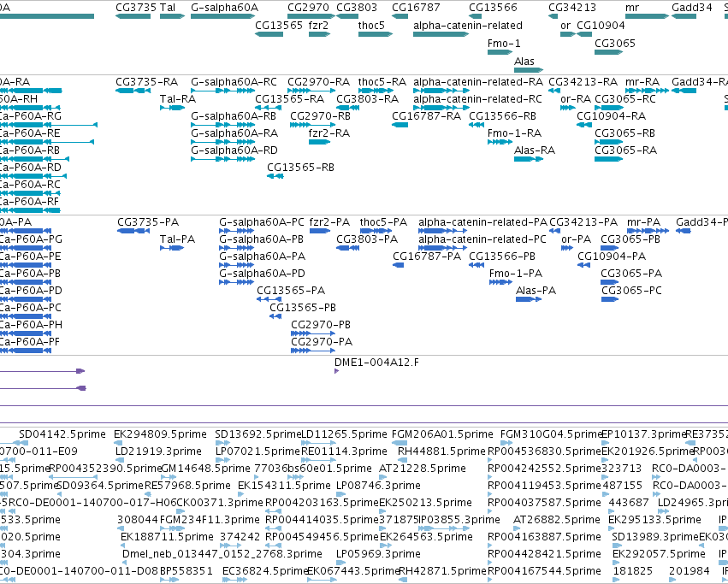This screenshot has width=728, height=584.
Task: Open the DME1-004A12.F feature
Action: coord(336,371)
